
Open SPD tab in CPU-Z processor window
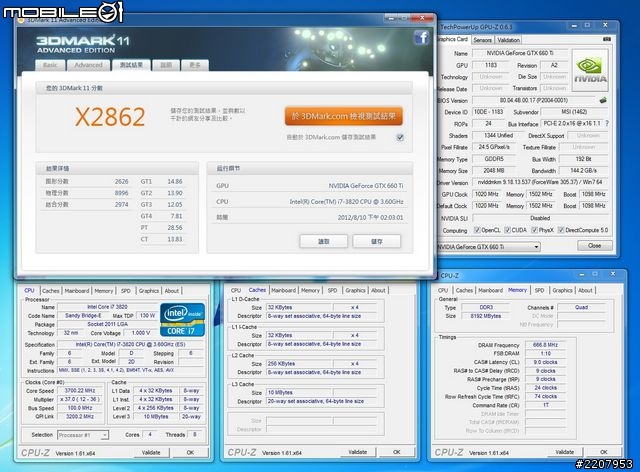pos(126,291)
